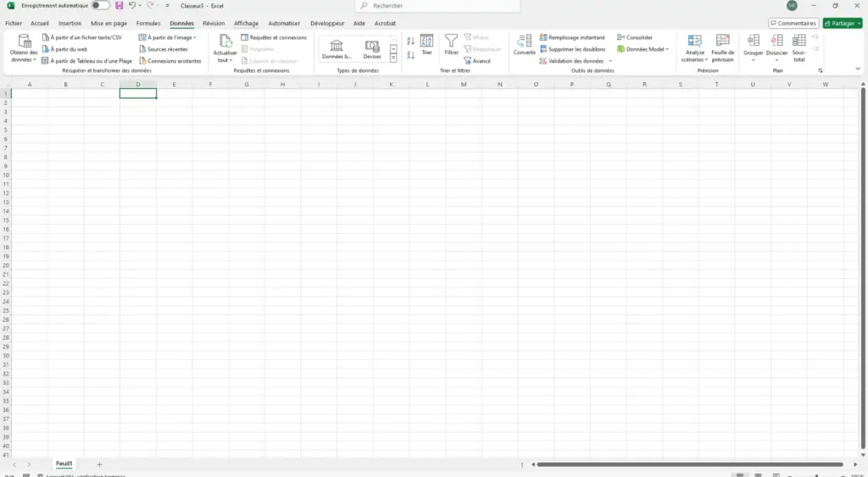
Task: Click the user account avatar
Action: 793,6
